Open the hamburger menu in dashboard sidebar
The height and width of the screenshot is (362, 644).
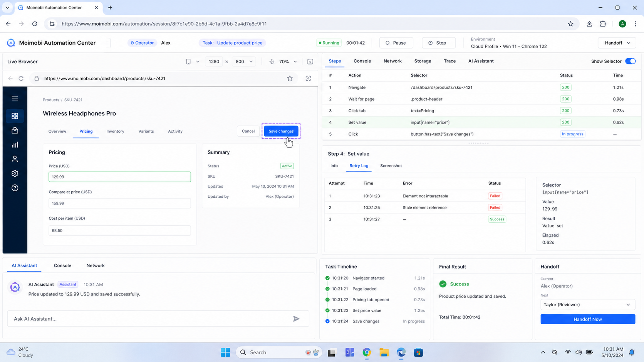15,98
